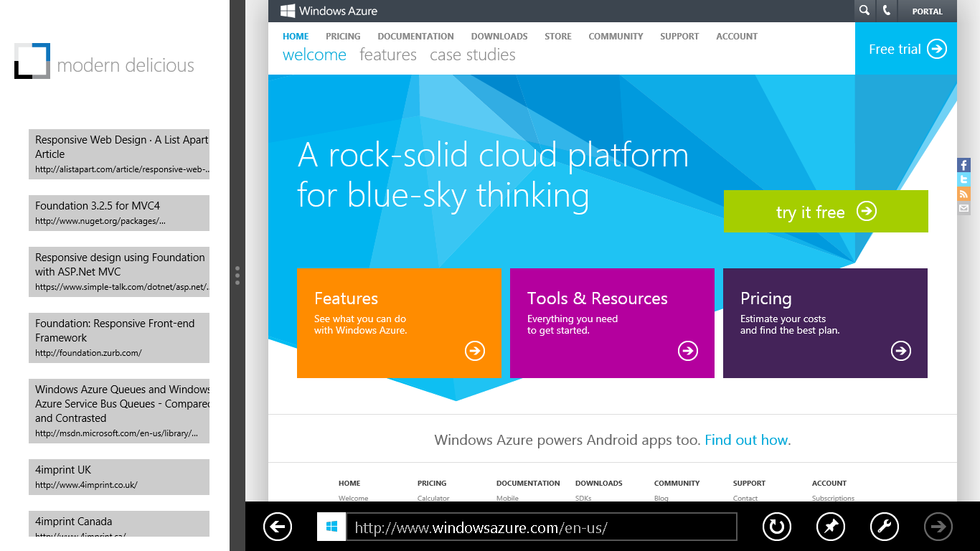Screen dimensions: 980x551
Task: Go back using the back arrow button
Action: click(278, 527)
